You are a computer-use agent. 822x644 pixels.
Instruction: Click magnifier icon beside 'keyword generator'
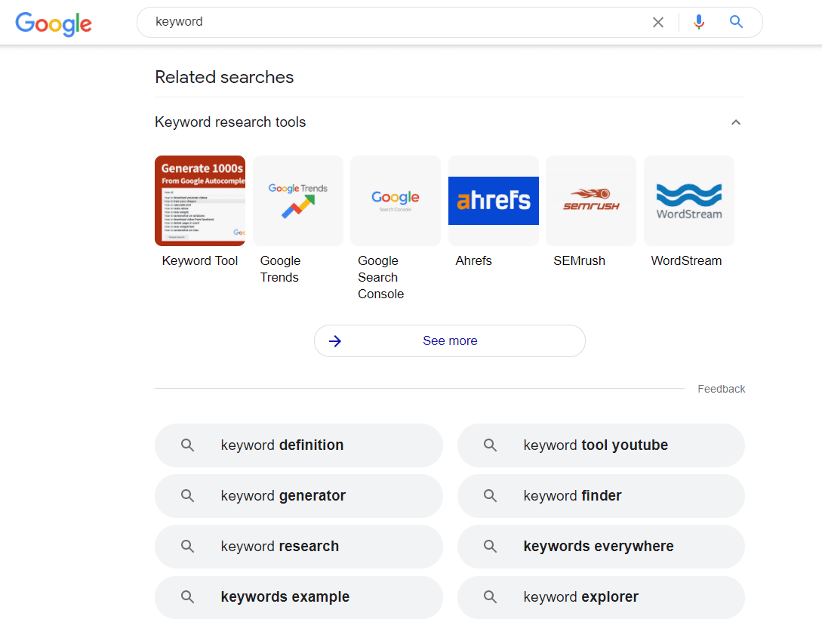coord(187,495)
